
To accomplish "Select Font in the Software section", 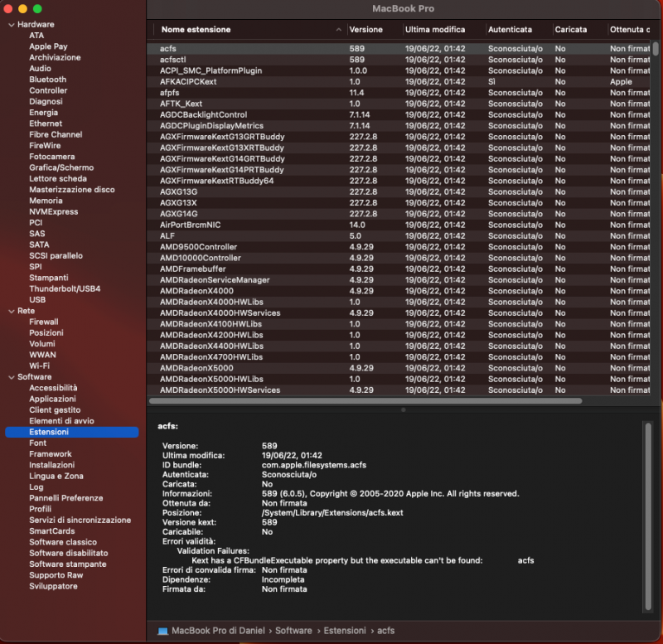I will coord(37,443).
